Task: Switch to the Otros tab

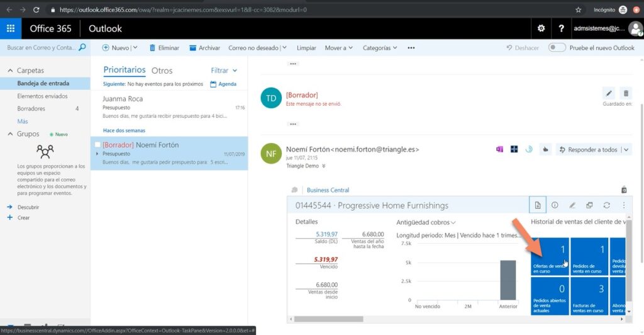Action: point(162,71)
